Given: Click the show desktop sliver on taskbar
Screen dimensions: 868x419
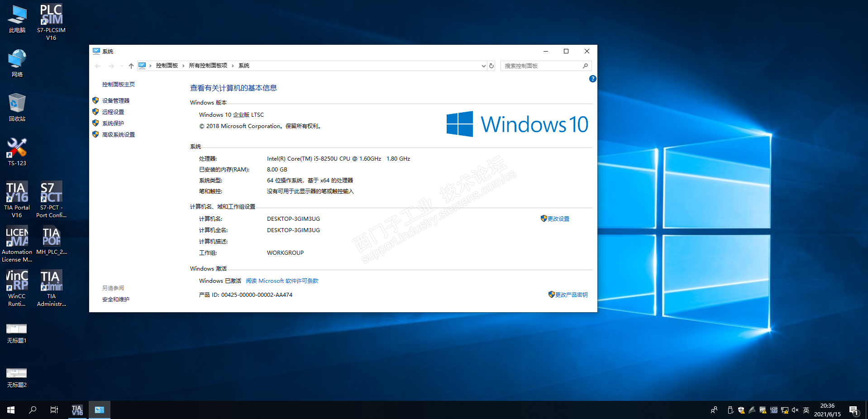Looking at the screenshot, I should point(866,410).
